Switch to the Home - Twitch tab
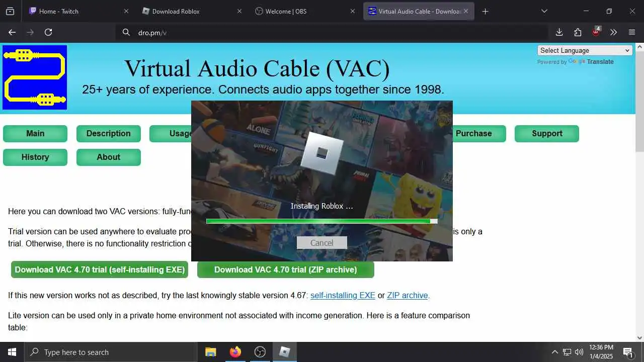 click(78, 11)
